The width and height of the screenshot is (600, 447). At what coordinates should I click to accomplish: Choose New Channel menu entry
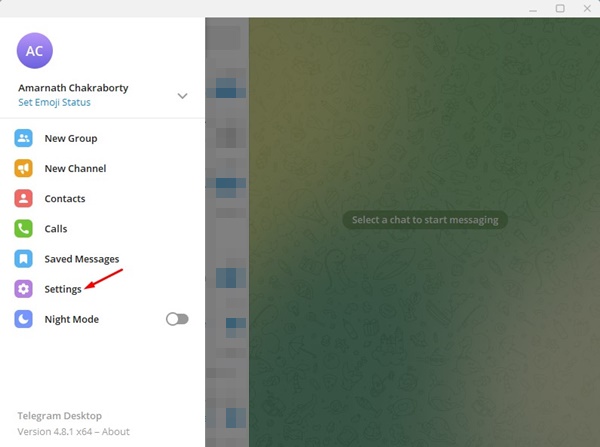[102, 168]
